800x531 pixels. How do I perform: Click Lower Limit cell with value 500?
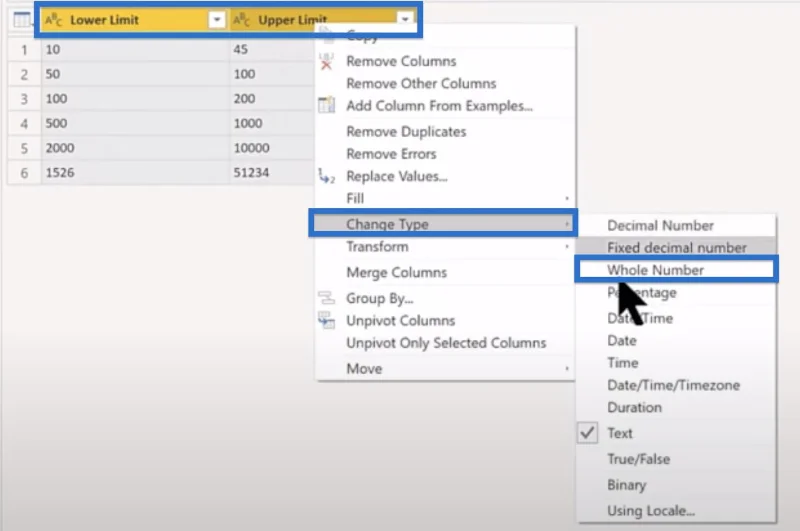[x=135, y=123]
